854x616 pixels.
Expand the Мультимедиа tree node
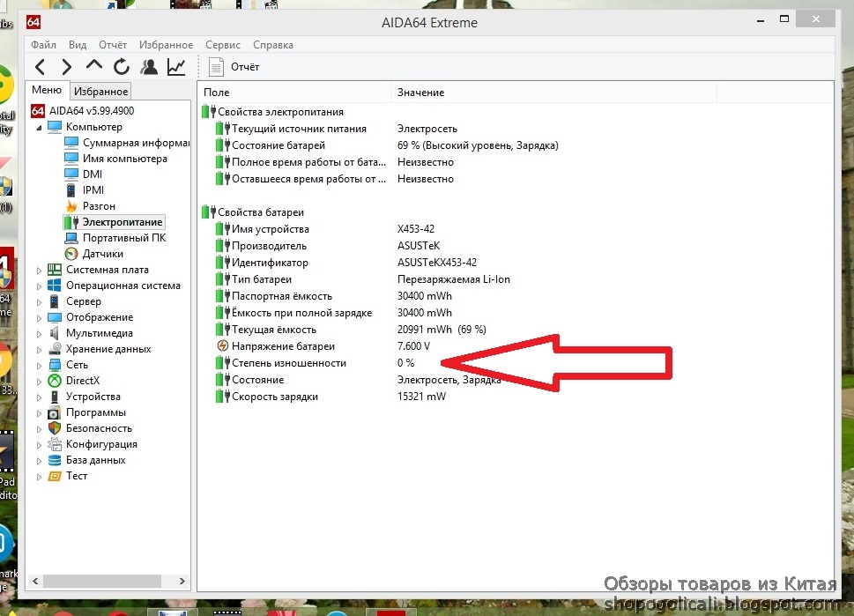(x=39, y=333)
